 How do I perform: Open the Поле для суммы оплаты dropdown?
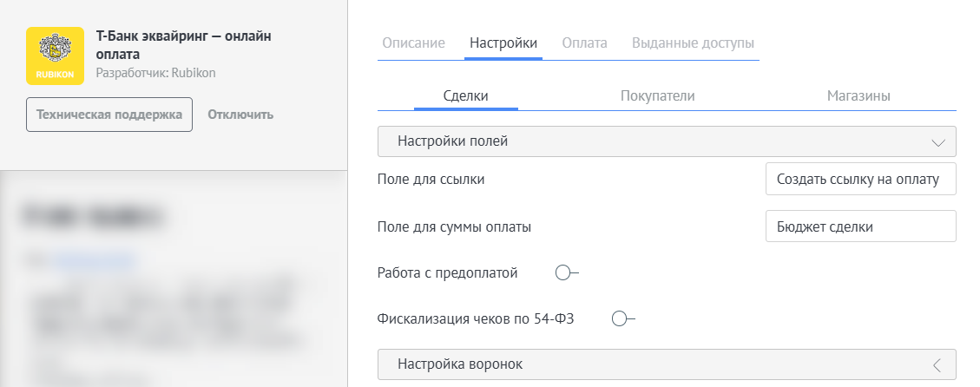coord(860,226)
